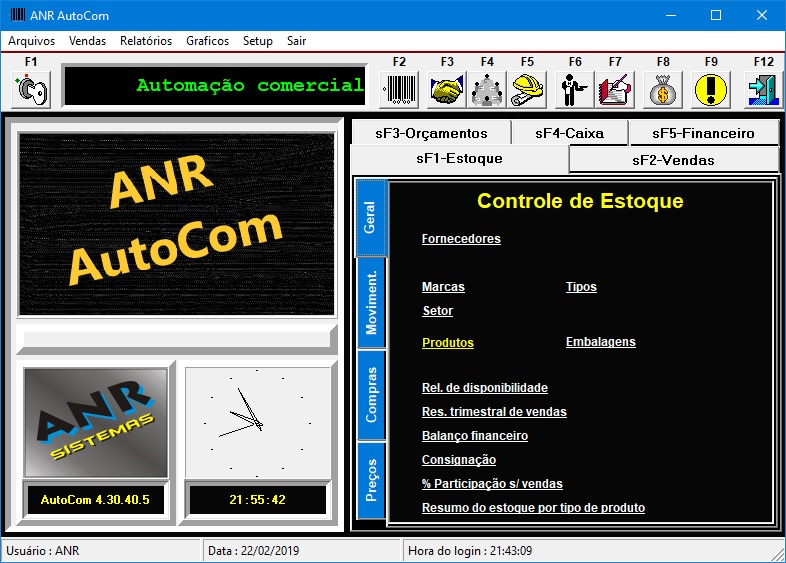Click the AutoCom 4.30.40.5 version label
Screen dimensions: 786x563
pyautogui.click(x=95, y=500)
